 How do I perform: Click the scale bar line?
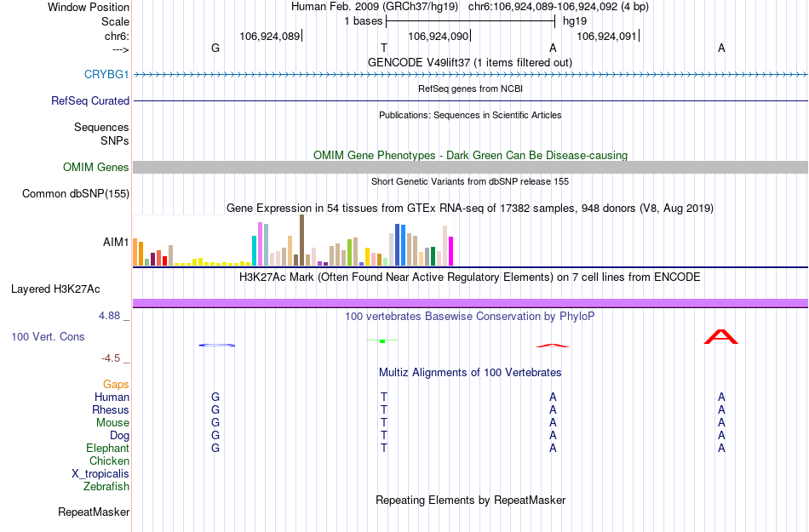click(470, 21)
